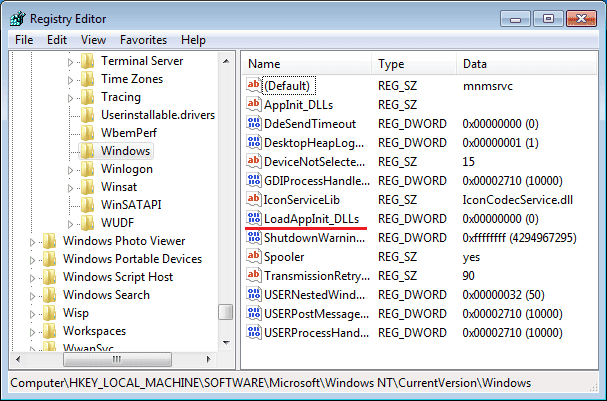Image resolution: width=607 pixels, height=401 pixels.
Task: Expand the Windows Script Host key
Action: 33,278
